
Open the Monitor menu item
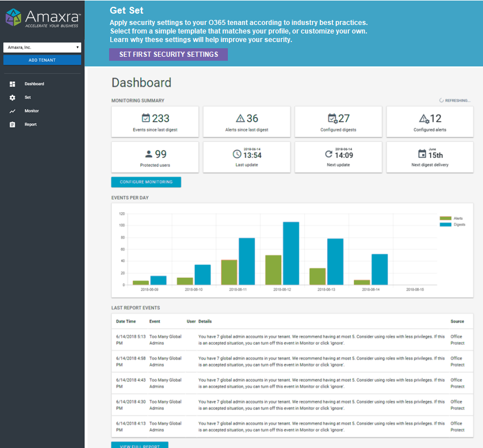32,111
